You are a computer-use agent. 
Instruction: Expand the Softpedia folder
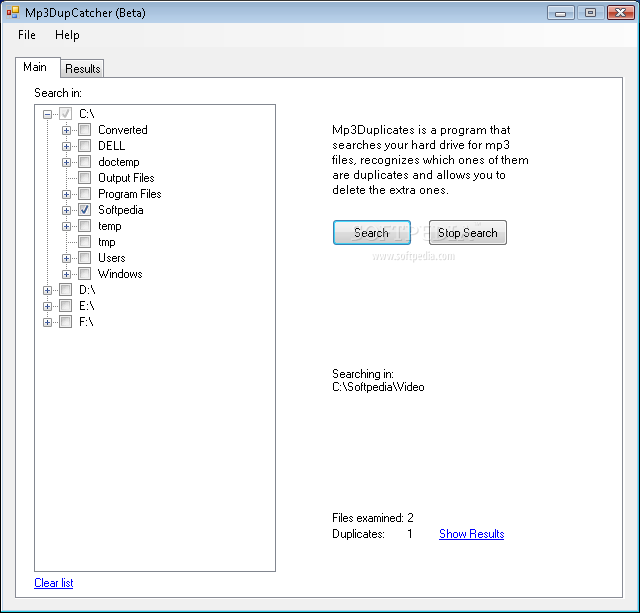67,210
